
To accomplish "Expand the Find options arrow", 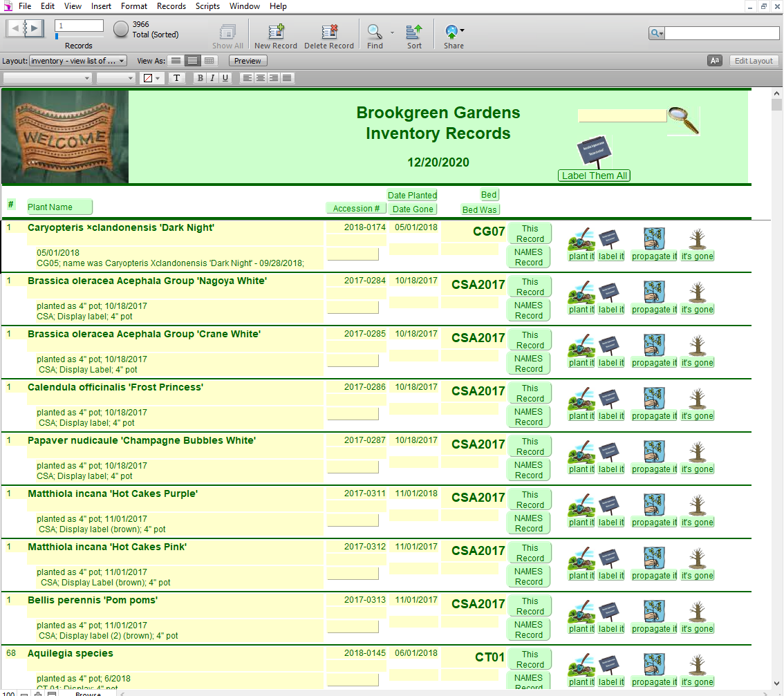I will click(392, 33).
